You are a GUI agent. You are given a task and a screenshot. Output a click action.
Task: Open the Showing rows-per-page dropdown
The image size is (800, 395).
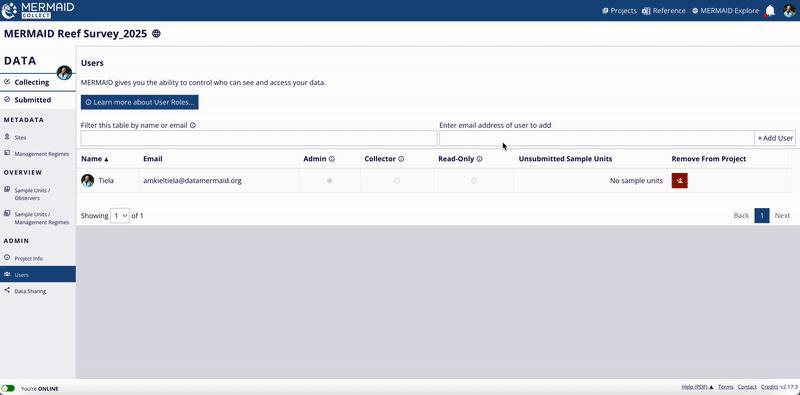point(120,215)
